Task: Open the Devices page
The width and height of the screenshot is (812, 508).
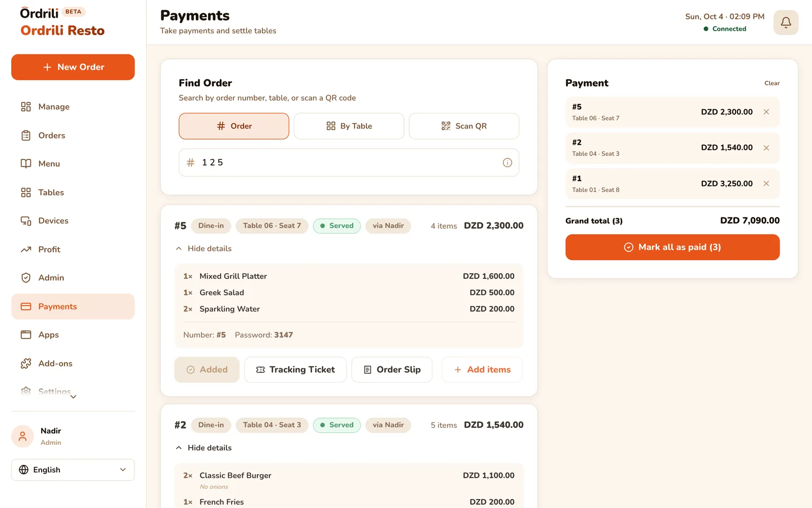Action: click(x=73, y=221)
